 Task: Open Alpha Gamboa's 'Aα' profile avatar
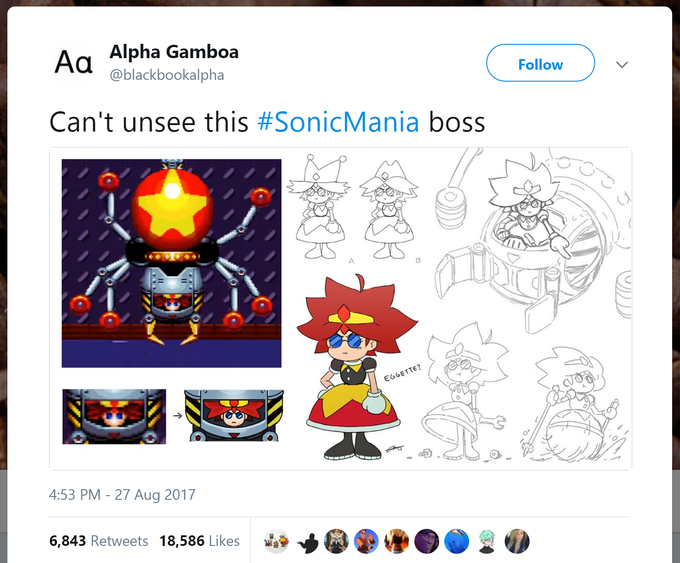[74, 63]
